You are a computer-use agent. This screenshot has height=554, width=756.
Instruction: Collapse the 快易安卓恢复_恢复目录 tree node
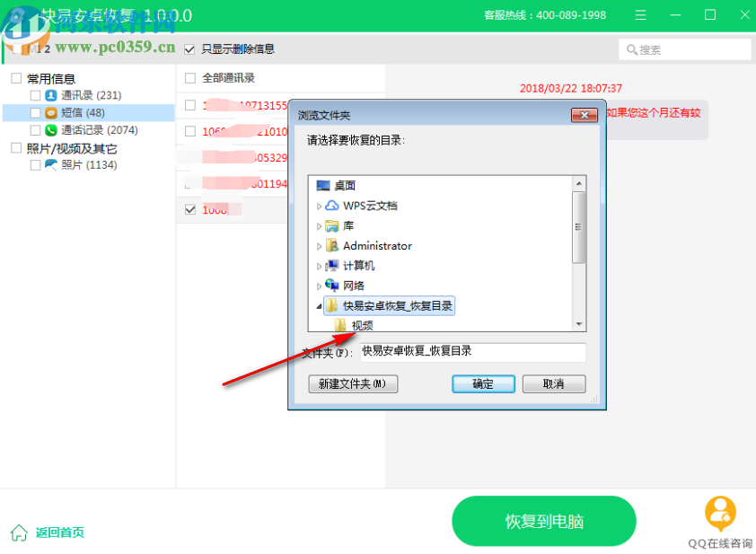pos(319,306)
